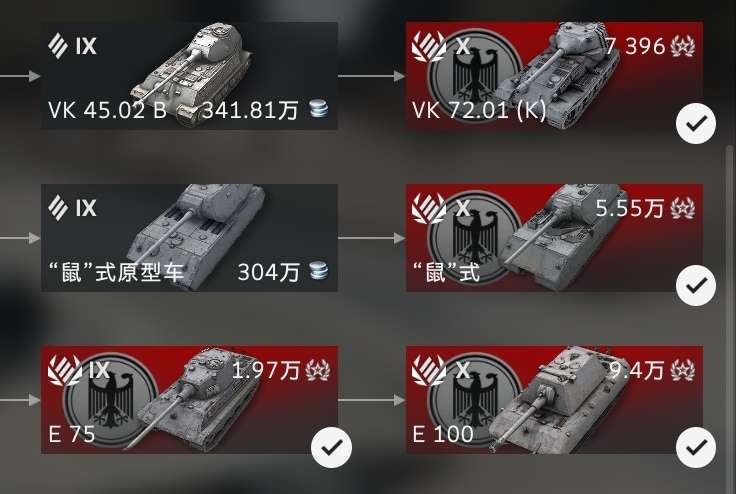Open the E 100 tank card

point(554,400)
